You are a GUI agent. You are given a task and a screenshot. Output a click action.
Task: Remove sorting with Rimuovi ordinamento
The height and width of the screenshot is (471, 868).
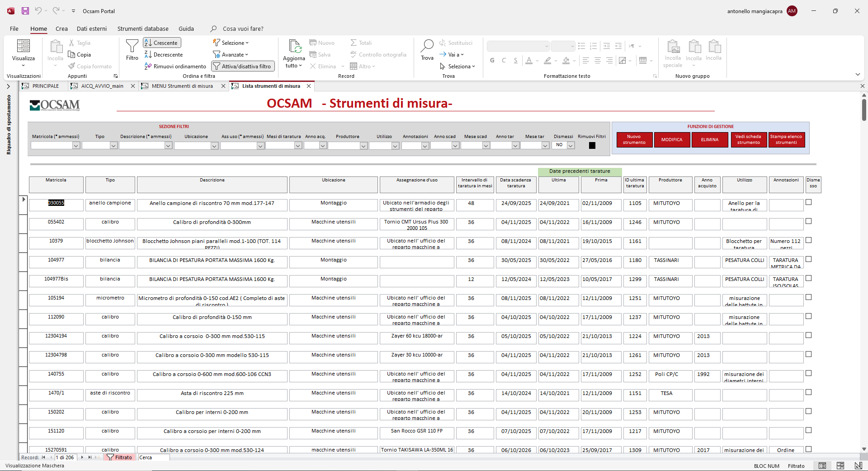pos(175,66)
